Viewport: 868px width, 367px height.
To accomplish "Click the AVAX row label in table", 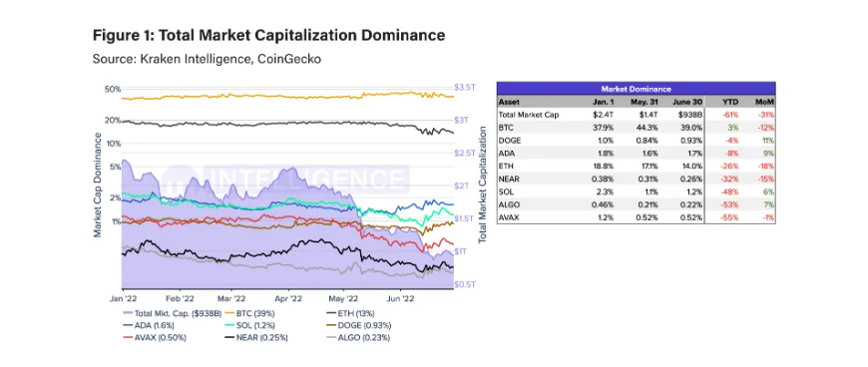I will pos(507,217).
